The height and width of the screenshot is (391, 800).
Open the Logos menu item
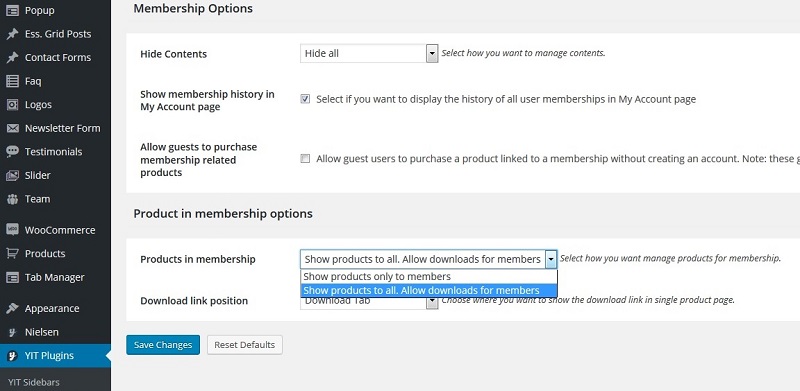coord(38,105)
